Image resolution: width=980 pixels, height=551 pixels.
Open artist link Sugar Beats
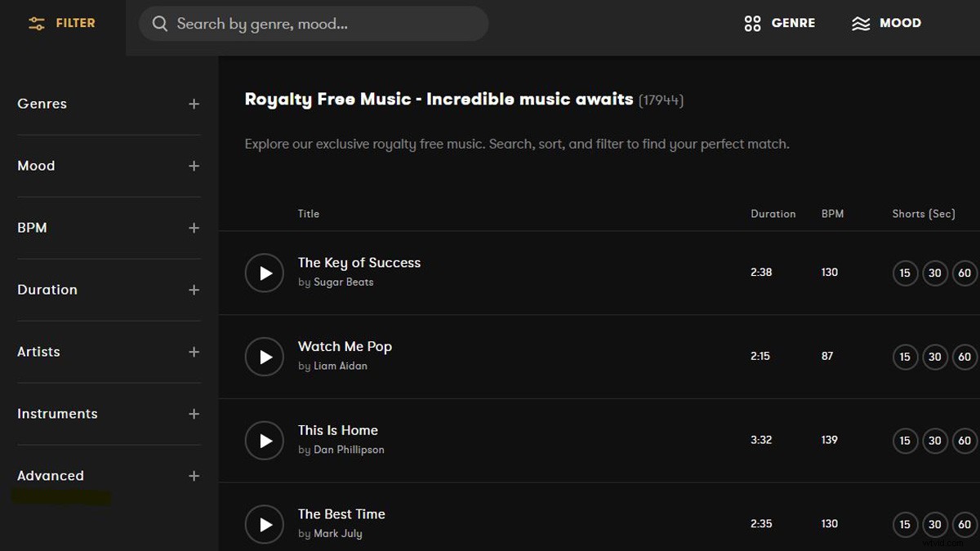click(343, 282)
